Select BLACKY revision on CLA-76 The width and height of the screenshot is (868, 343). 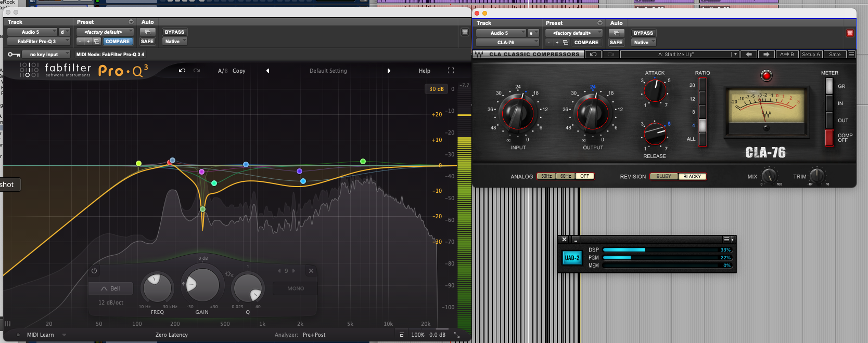coord(692,177)
